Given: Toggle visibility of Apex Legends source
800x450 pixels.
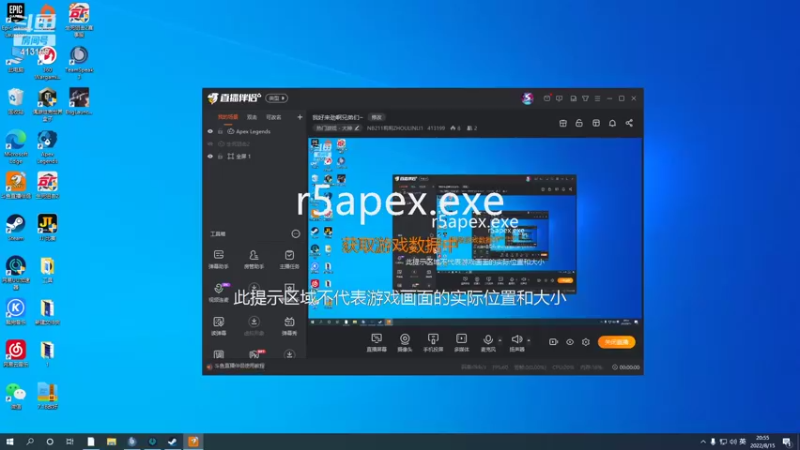Looking at the screenshot, I should (x=210, y=132).
